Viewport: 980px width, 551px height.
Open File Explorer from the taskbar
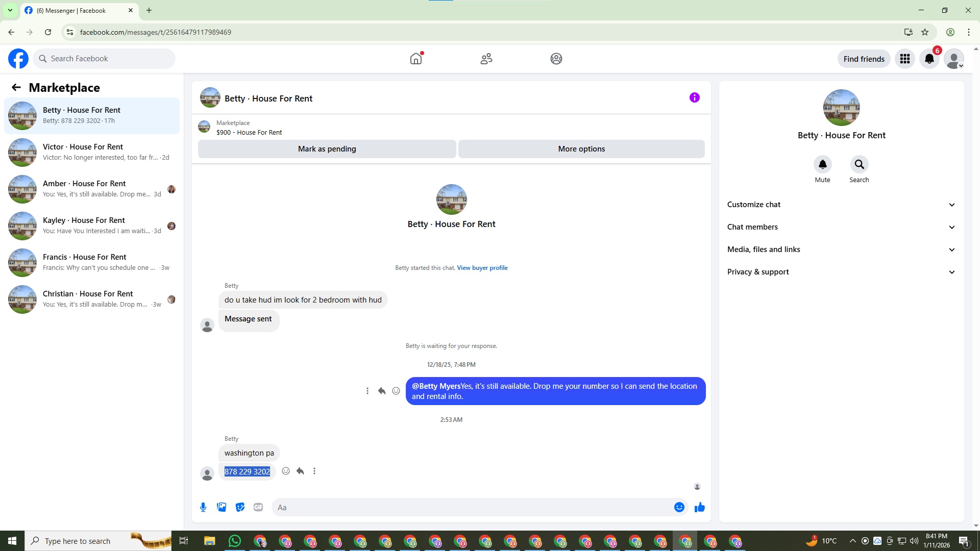(210, 541)
